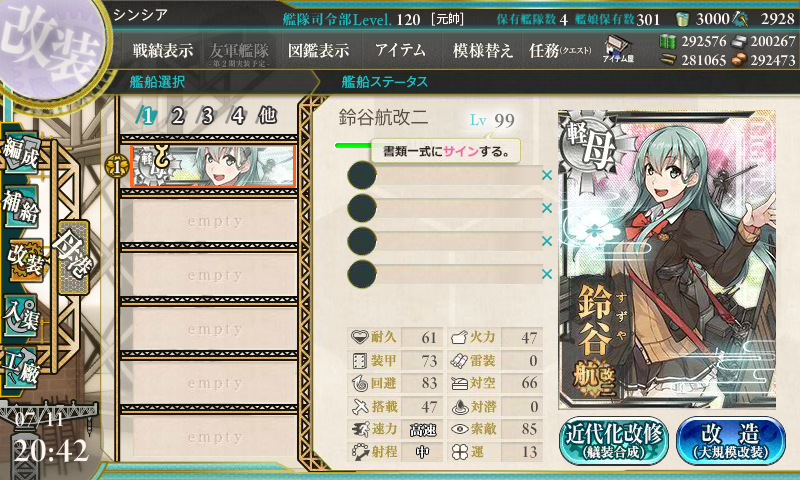Open the 工廠 factory icon
800x480 pixels.
click(21, 366)
